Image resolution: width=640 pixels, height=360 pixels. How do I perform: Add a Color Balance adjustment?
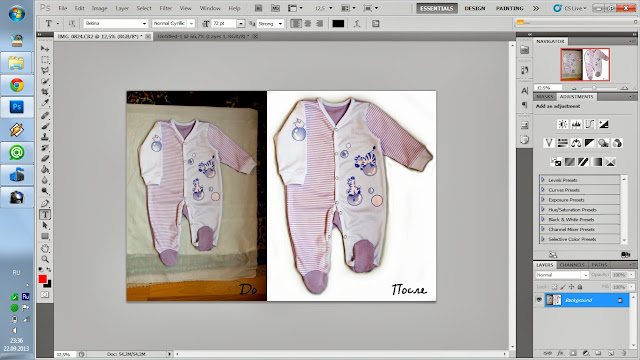coord(576,143)
